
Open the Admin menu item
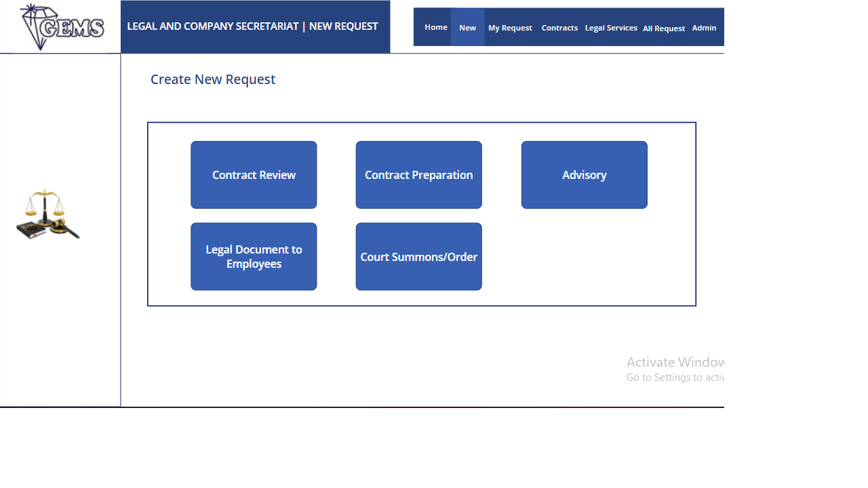point(704,28)
